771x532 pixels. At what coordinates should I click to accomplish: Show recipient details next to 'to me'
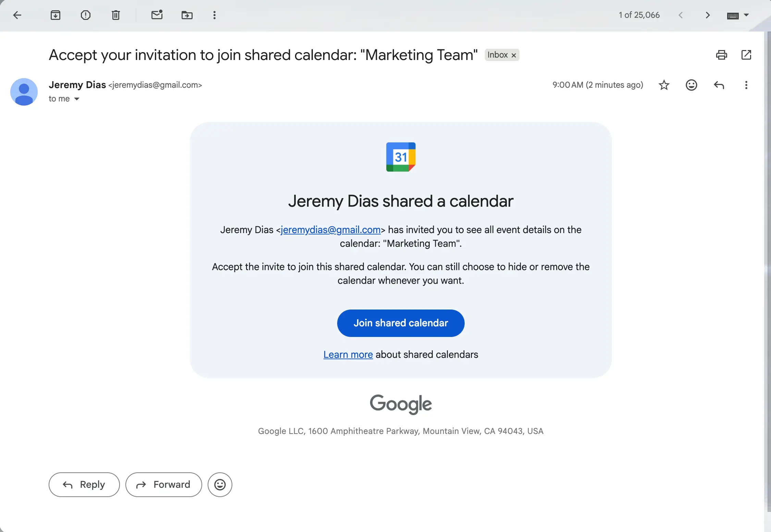point(77,99)
